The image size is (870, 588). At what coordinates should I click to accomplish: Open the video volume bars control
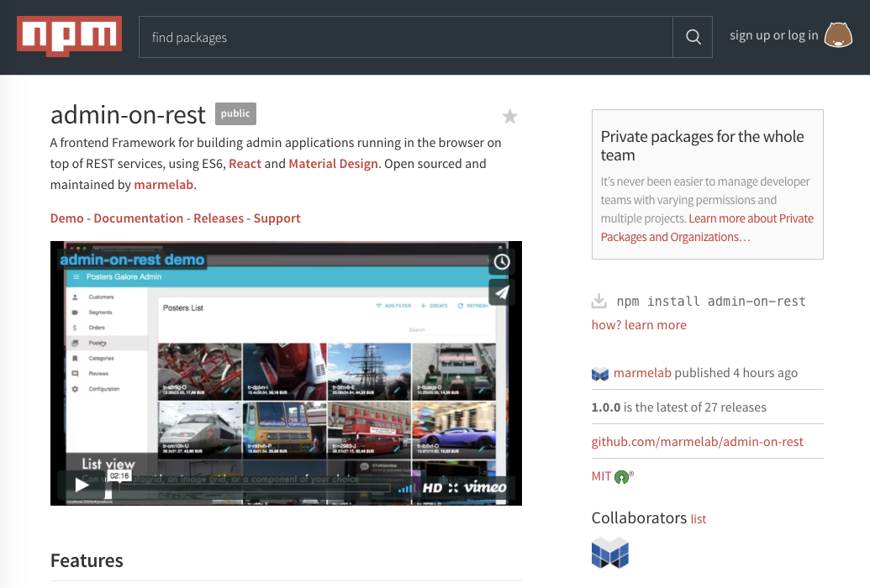pyautogui.click(x=406, y=487)
